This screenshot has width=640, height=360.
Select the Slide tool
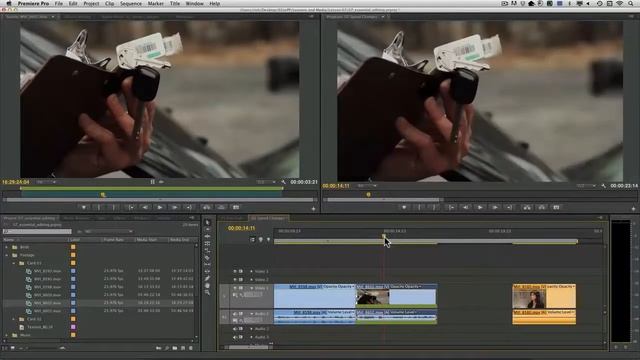(207, 271)
